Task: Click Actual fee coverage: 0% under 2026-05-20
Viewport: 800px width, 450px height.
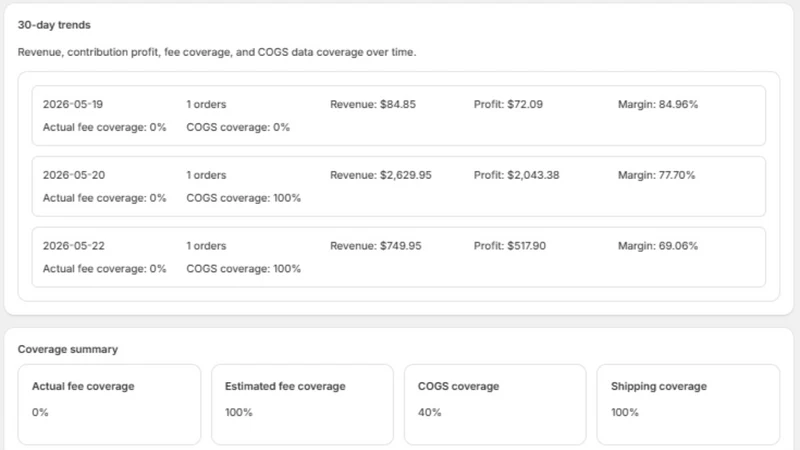Action: (x=105, y=198)
